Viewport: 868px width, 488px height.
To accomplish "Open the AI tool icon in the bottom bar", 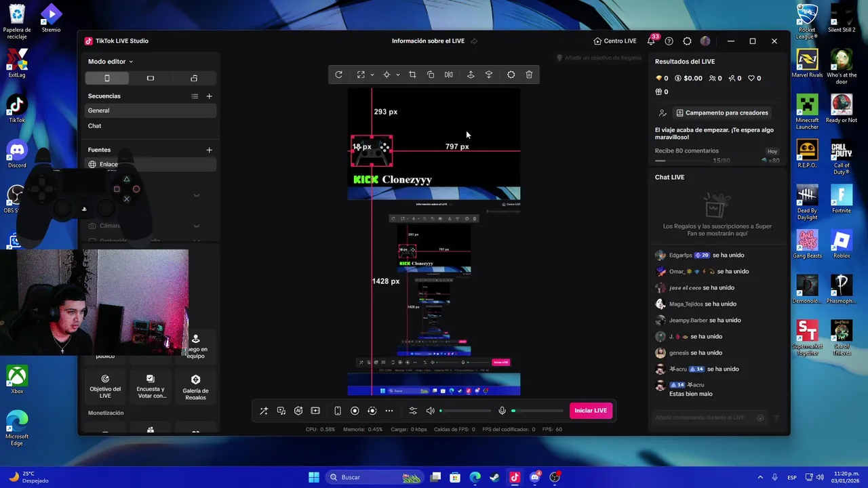I will (298, 411).
